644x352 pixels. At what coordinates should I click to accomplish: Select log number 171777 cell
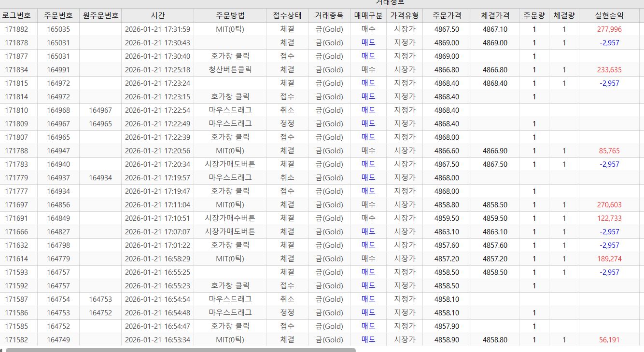(16, 191)
